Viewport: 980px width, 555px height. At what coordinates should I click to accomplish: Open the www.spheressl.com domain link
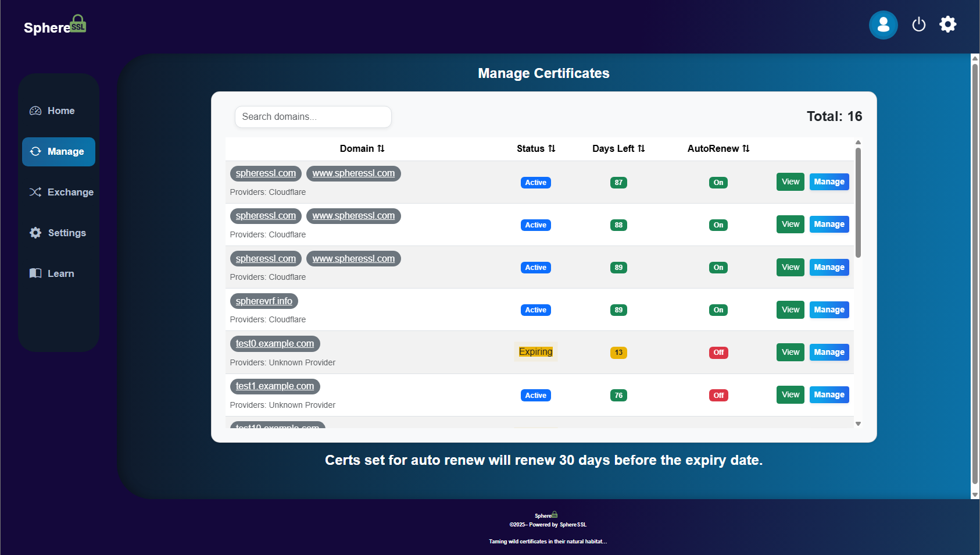tap(353, 173)
